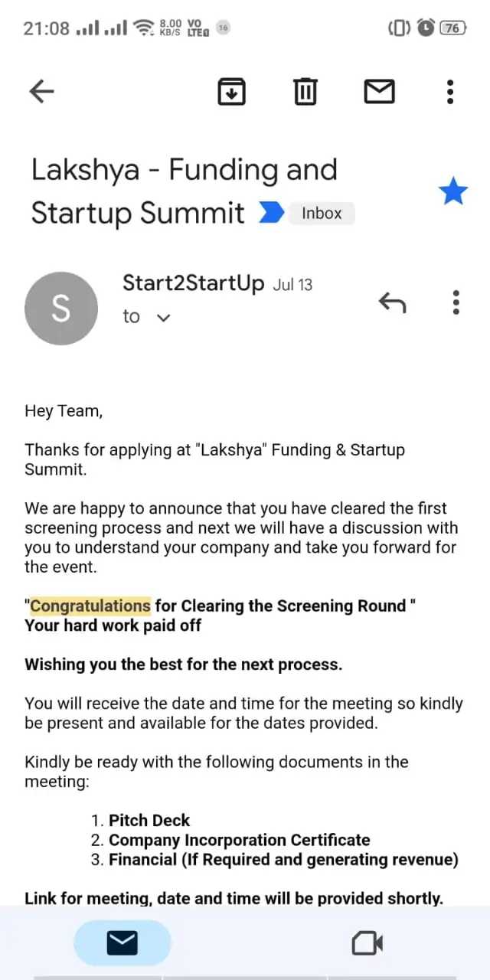Switch to the Mail tab
The image size is (490, 980).
tap(122, 943)
